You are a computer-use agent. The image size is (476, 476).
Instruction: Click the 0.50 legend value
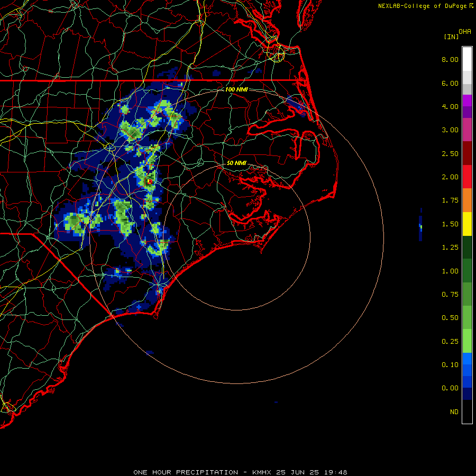point(450,318)
